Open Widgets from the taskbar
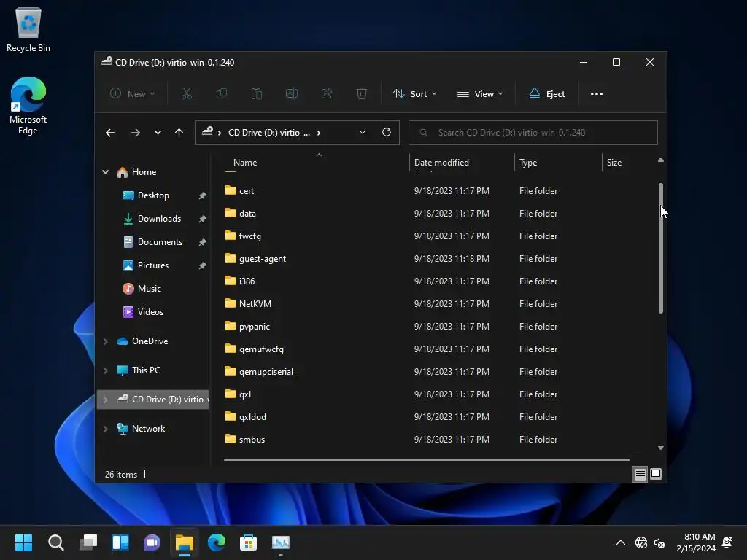This screenshot has height=560, width=747. point(120,542)
